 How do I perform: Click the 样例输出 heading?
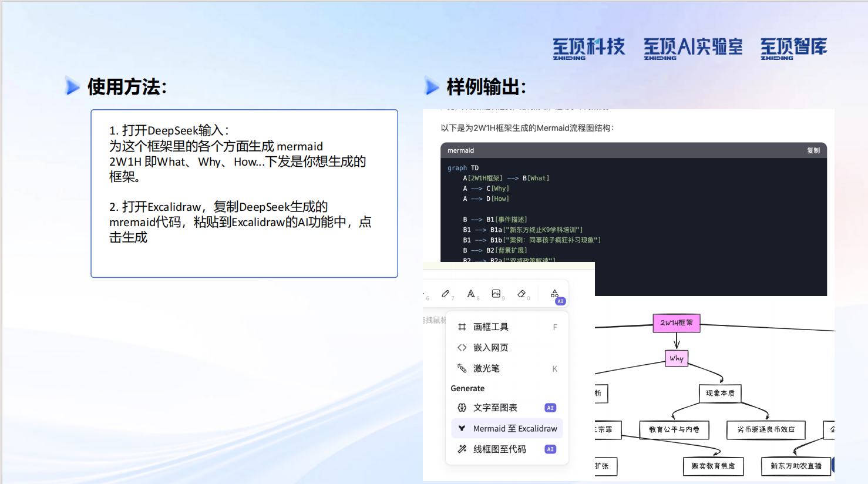486,87
